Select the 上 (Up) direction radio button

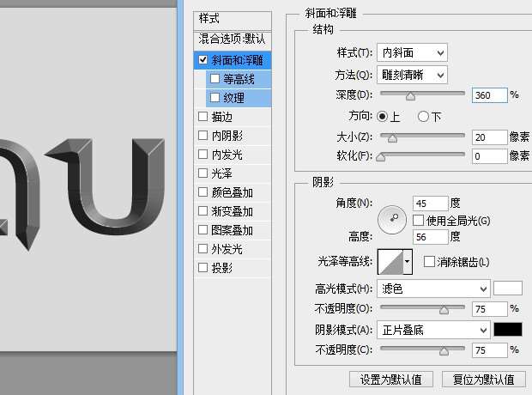383,116
